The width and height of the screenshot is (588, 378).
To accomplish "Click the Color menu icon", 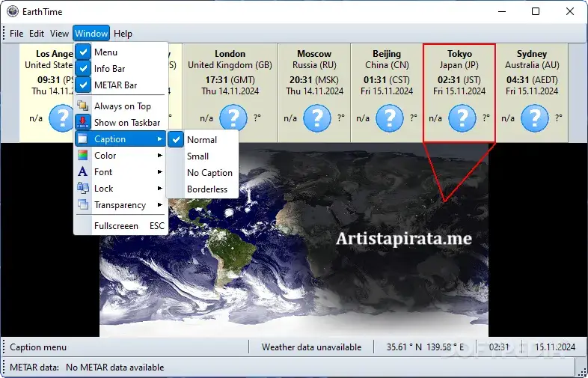I will 83,156.
